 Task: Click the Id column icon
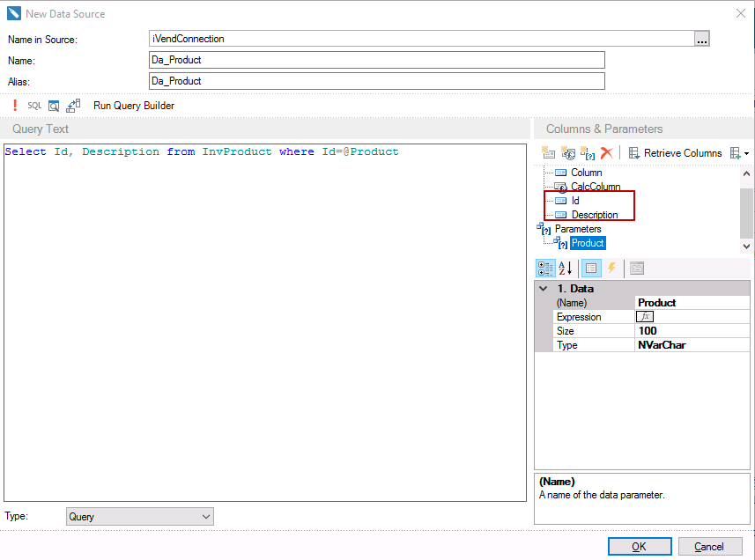(560, 201)
